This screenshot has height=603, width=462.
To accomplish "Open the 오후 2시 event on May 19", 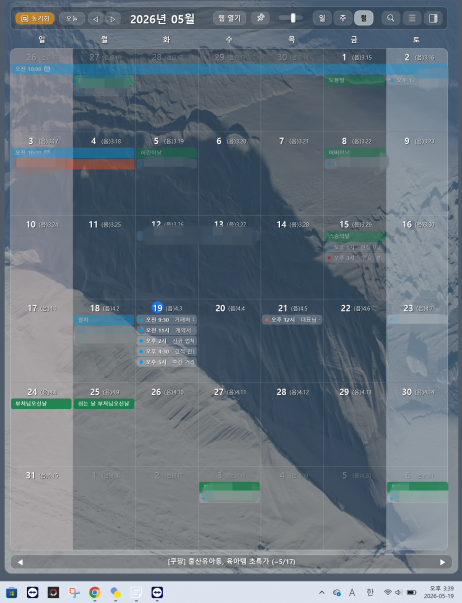I will coord(167,341).
